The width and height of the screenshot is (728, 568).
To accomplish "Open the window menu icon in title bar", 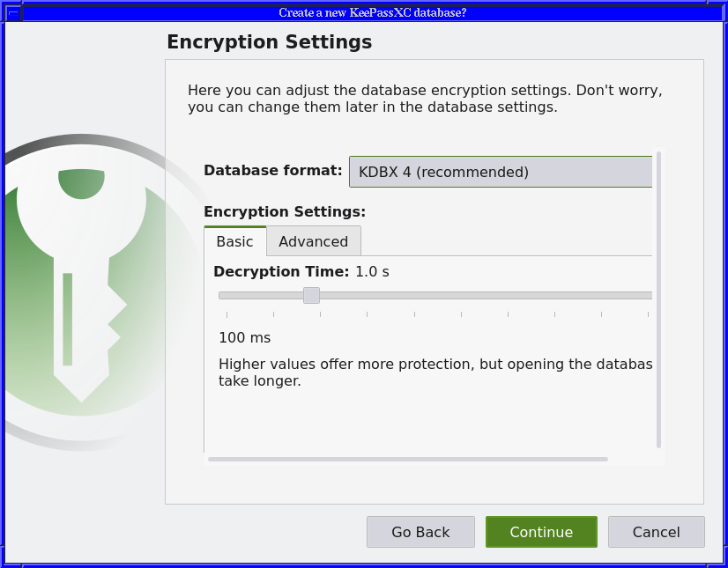I will pos(13,12).
